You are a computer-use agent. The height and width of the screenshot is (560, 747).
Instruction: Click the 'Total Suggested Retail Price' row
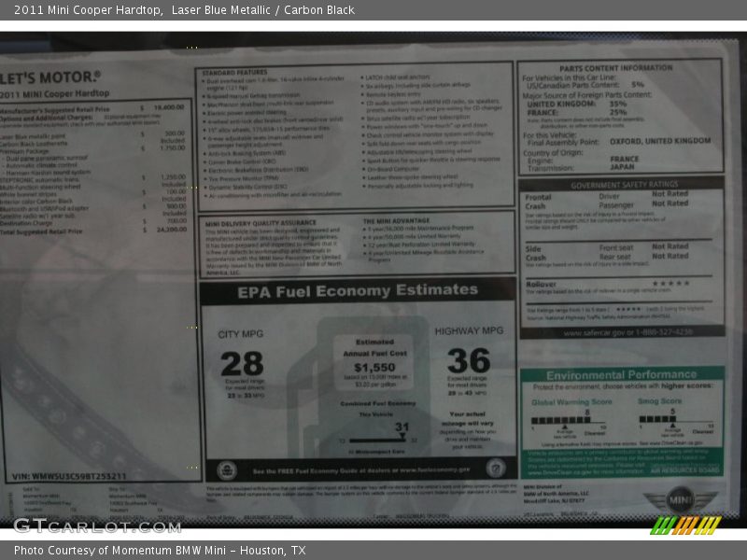click(93, 231)
